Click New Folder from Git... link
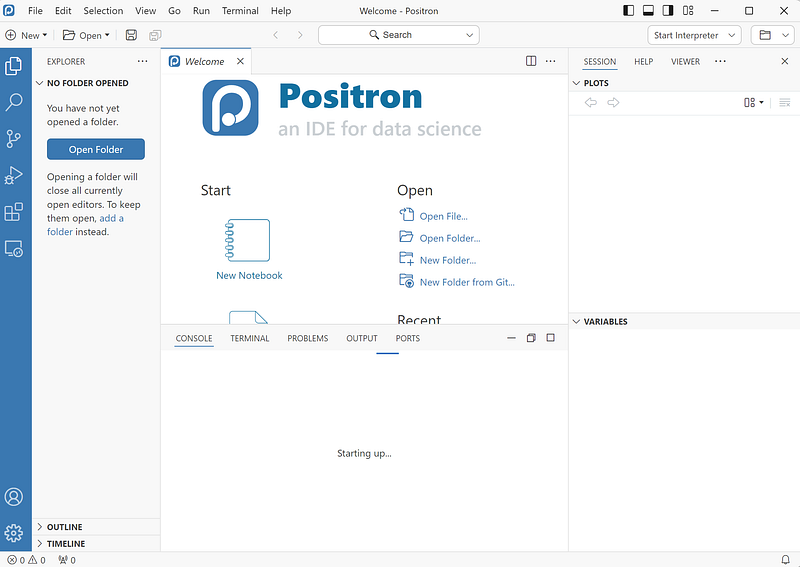 point(467,282)
